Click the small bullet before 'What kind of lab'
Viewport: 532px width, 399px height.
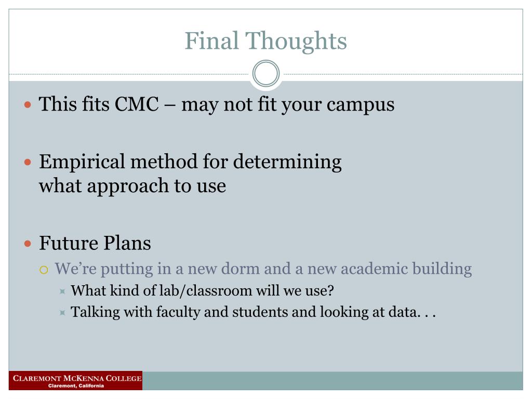62,291
